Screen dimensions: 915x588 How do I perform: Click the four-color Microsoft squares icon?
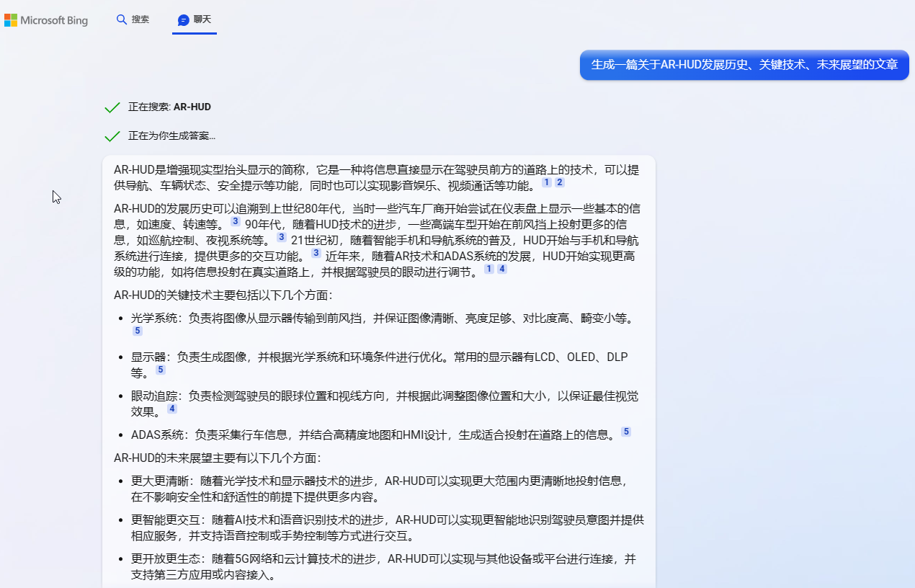(x=10, y=19)
